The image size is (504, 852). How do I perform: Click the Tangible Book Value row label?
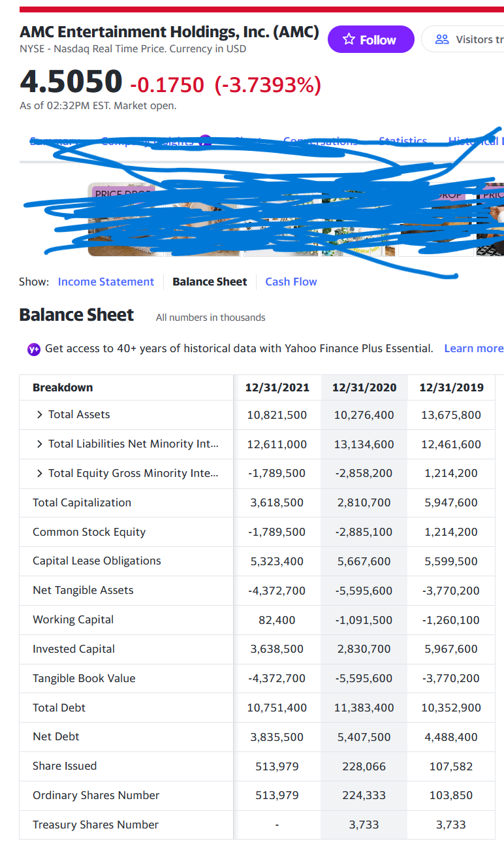tap(84, 678)
